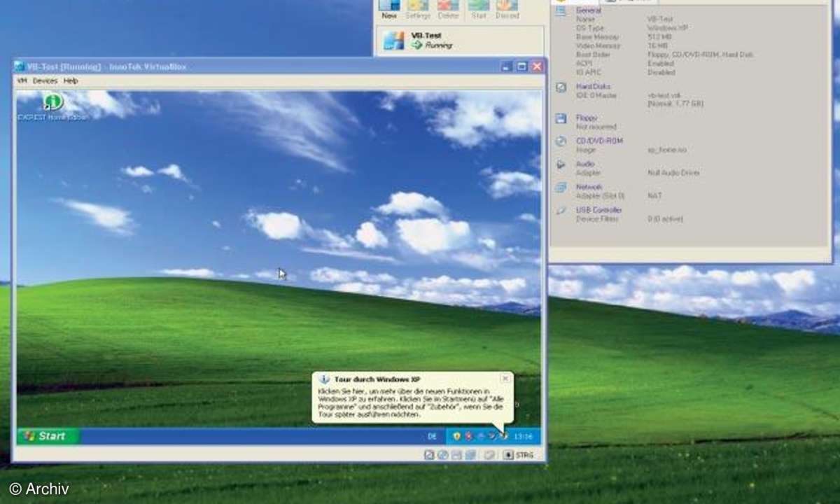The width and height of the screenshot is (840, 504).
Task: Click the Null Audio Driver value
Action: click(673, 172)
